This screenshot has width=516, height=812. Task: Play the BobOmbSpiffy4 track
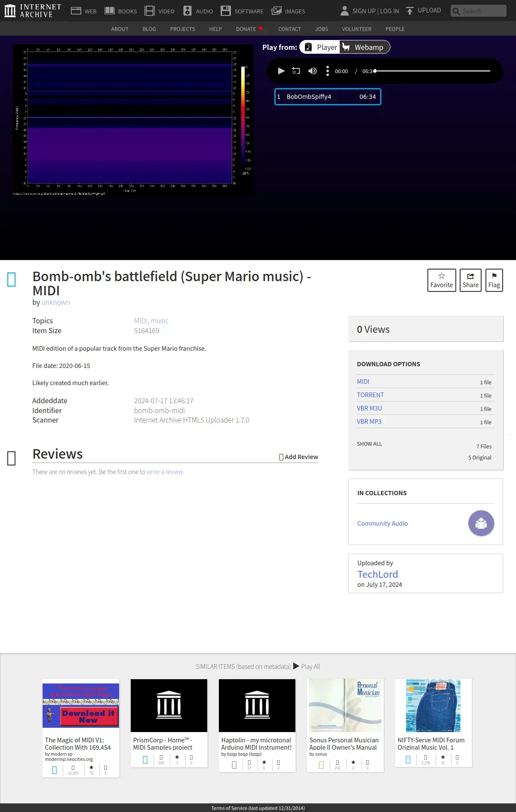[281, 71]
